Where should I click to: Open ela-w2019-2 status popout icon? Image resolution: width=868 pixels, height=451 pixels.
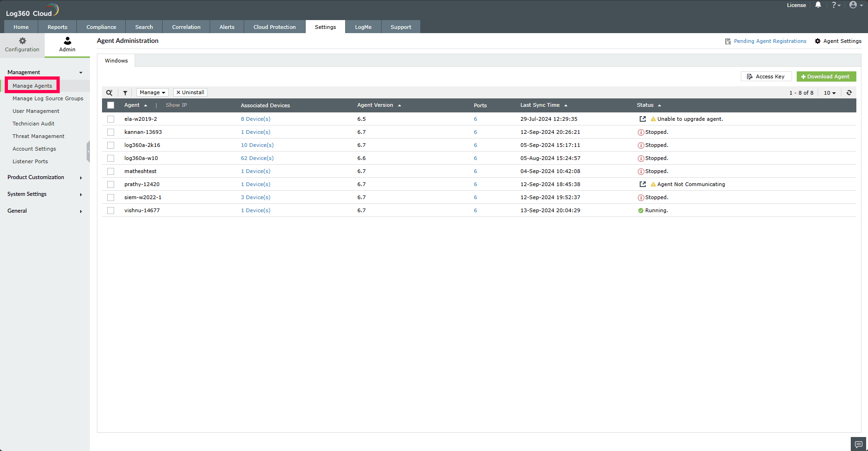[642, 119]
